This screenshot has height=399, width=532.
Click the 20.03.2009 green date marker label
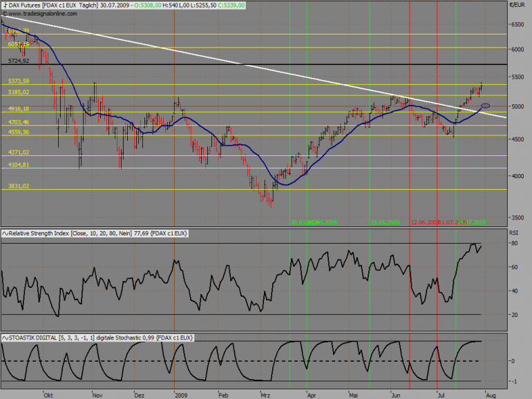point(304,223)
